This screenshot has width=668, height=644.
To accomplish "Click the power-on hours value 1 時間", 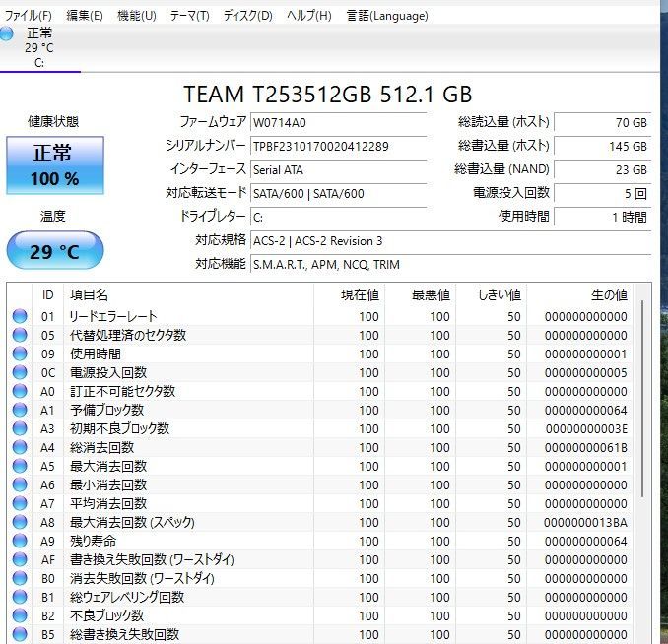I will point(602,218).
